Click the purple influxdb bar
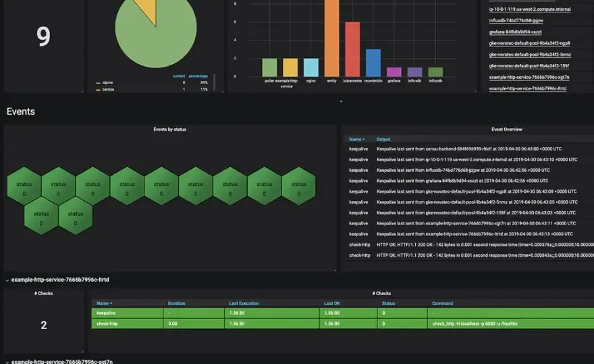The width and height of the screenshot is (594, 364). tap(414, 72)
